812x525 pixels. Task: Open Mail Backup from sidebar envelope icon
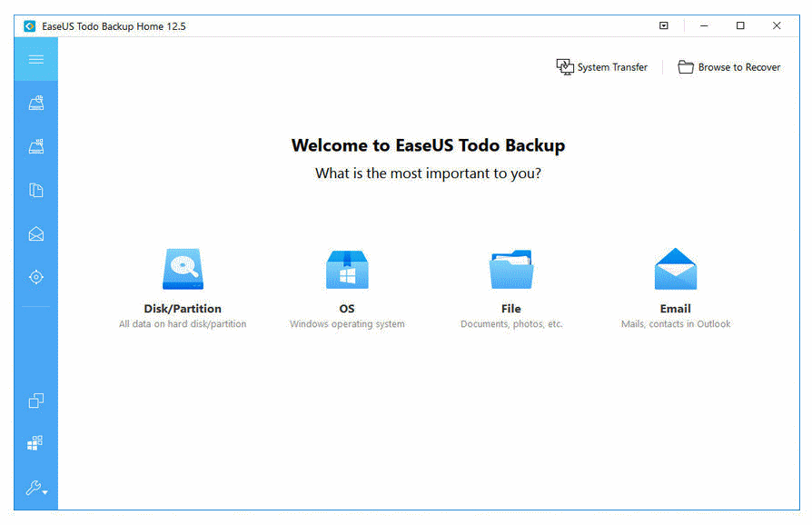click(x=35, y=234)
